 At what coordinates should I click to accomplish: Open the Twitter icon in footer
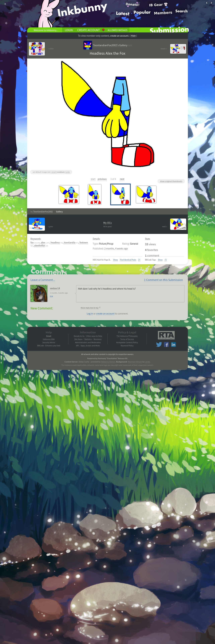tap(159, 345)
